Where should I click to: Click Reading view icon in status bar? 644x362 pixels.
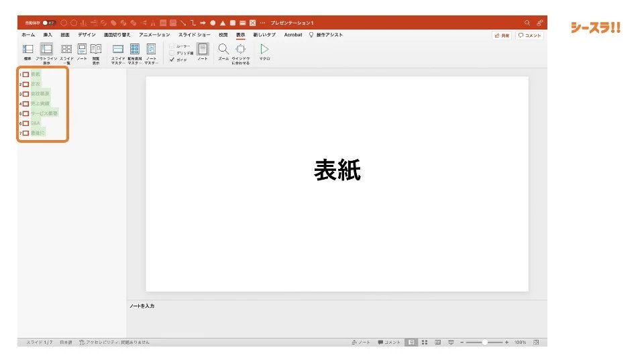pos(438,343)
